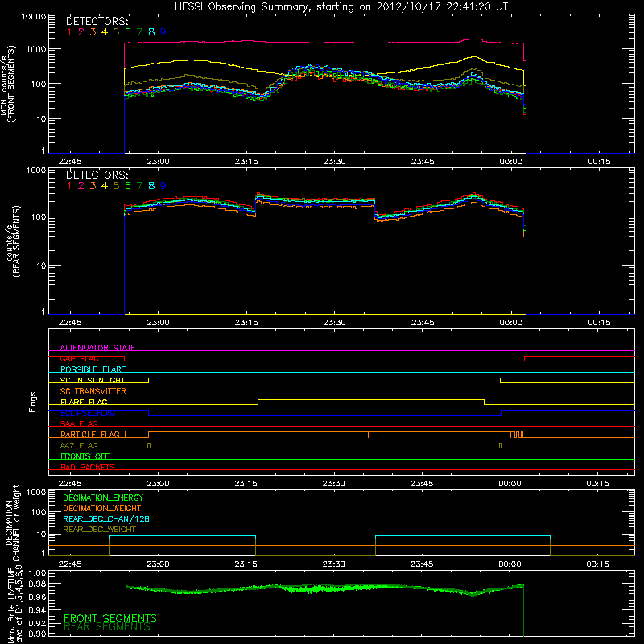
Task: Click blue detector 9 in front segments legend
Action: tap(163, 32)
